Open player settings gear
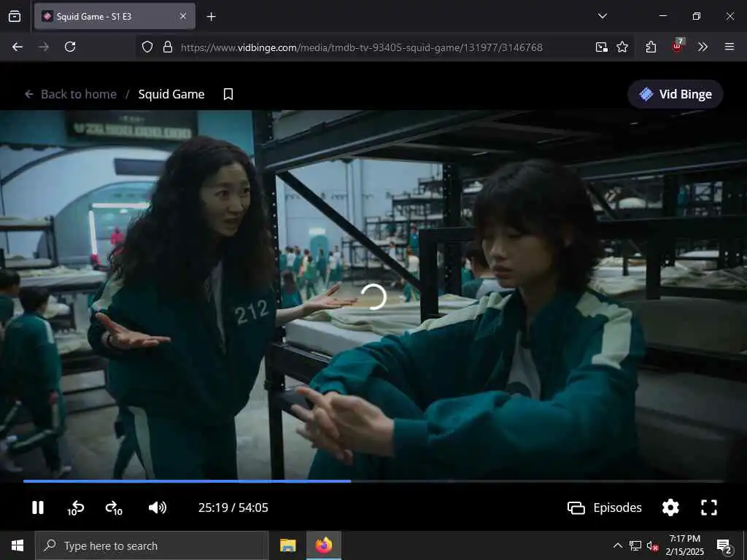The height and width of the screenshot is (560, 747). tap(670, 507)
